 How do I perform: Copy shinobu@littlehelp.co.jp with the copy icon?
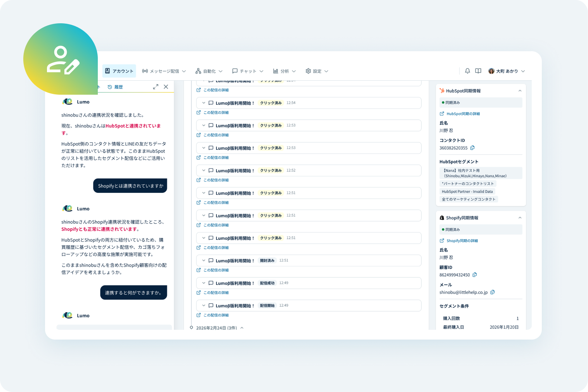[x=492, y=292]
